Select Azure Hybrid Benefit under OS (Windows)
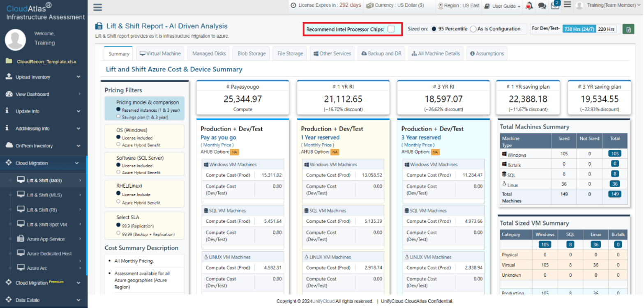This screenshot has width=644, height=308. click(119, 145)
